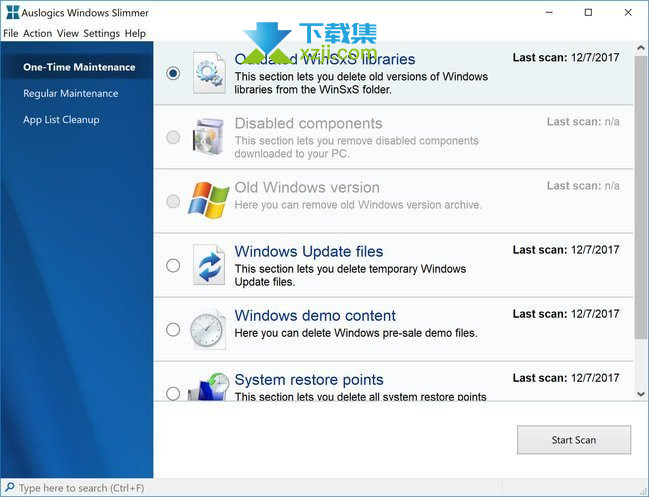Maximize the Auslogics Windows Slimmer window
The height and width of the screenshot is (497, 649).
[x=588, y=12]
